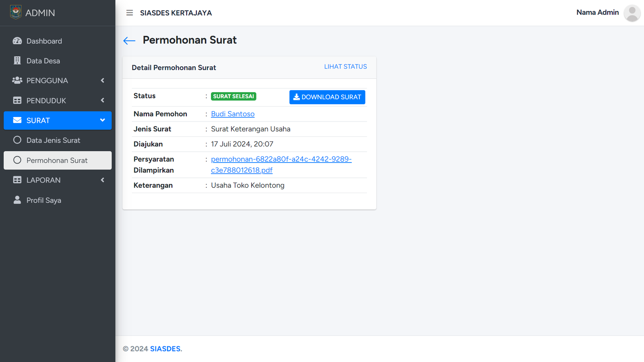Click the Dashboard gauge icon

tap(17, 41)
